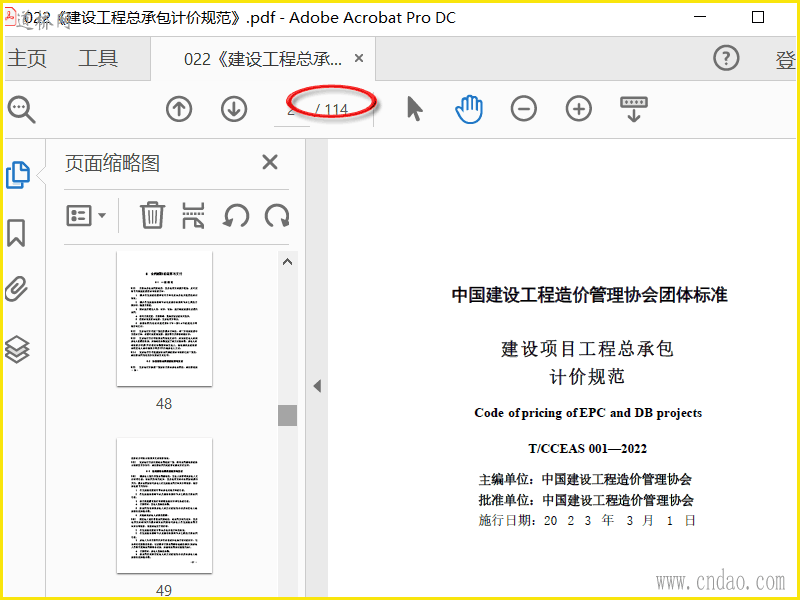Click the 主编单位 line in the document
Image resolution: width=800 pixels, height=600 pixels.
coord(585,479)
